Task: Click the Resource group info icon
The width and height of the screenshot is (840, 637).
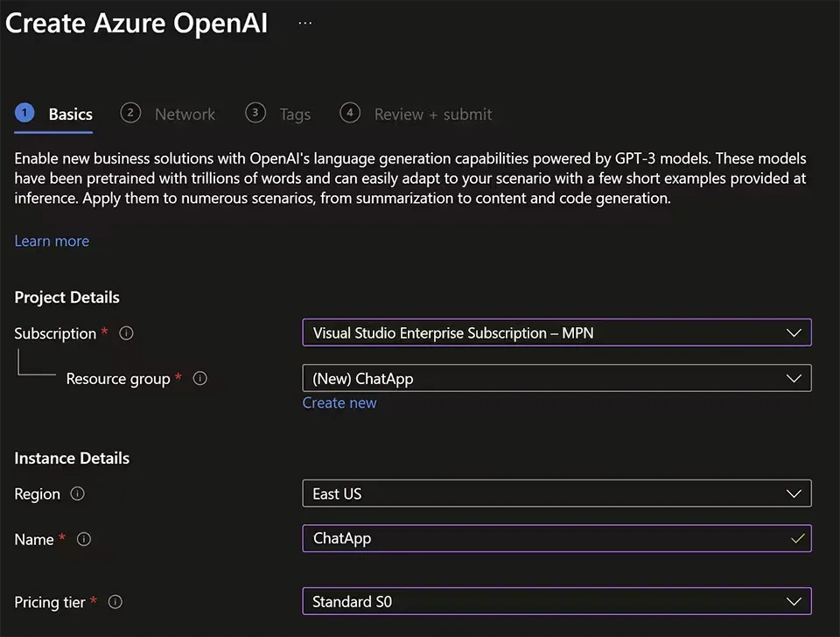Action: pyautogui.click(x=199, y=379)
